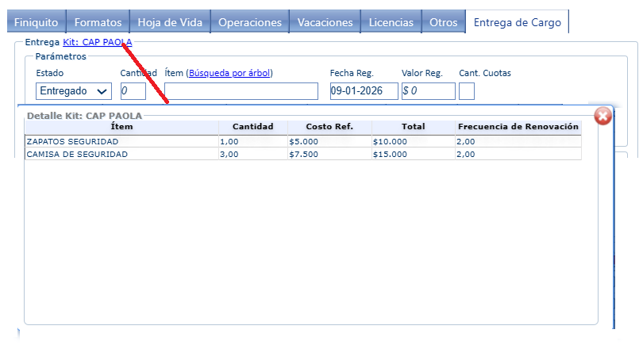This screenshot has height=364, width=639.
Task: Click the Costo Ref. column header
Action: (328, 127)
